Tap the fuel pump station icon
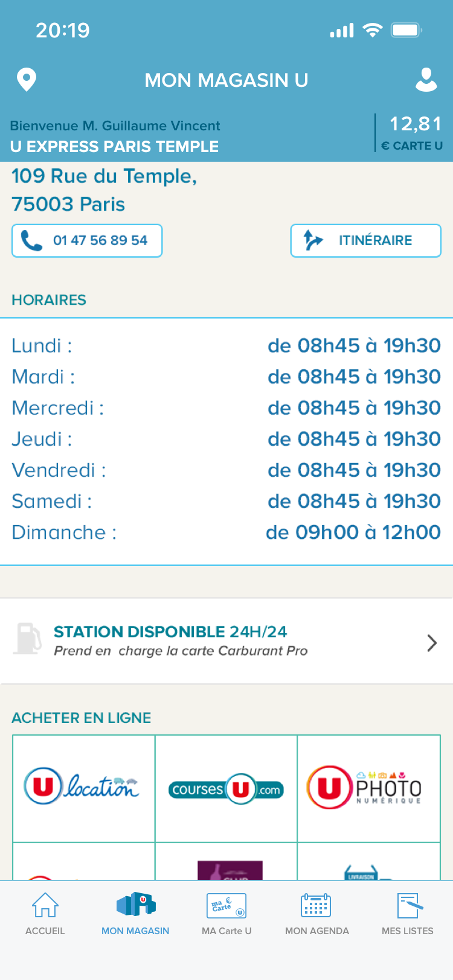 pyautogui.click(x=28, y=639)
